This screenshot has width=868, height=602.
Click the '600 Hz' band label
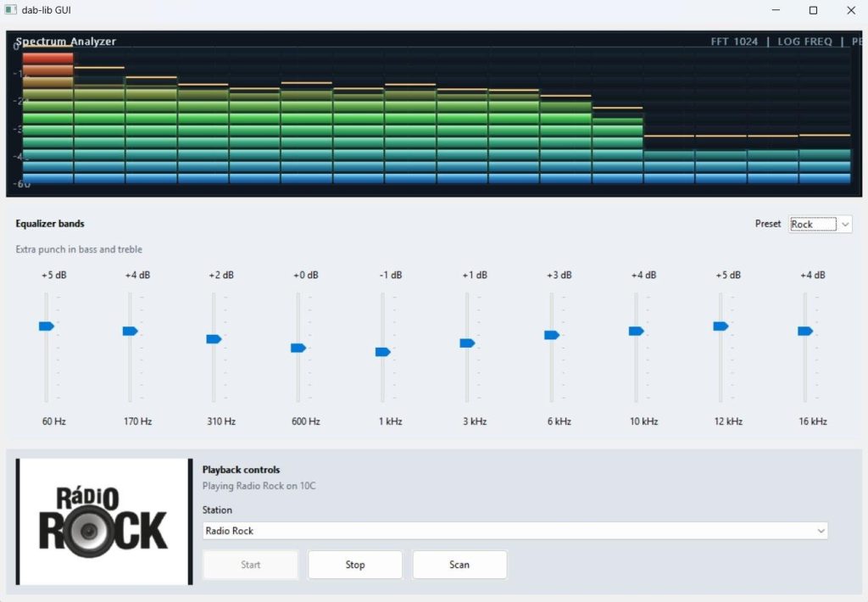(x=305, y=421)
